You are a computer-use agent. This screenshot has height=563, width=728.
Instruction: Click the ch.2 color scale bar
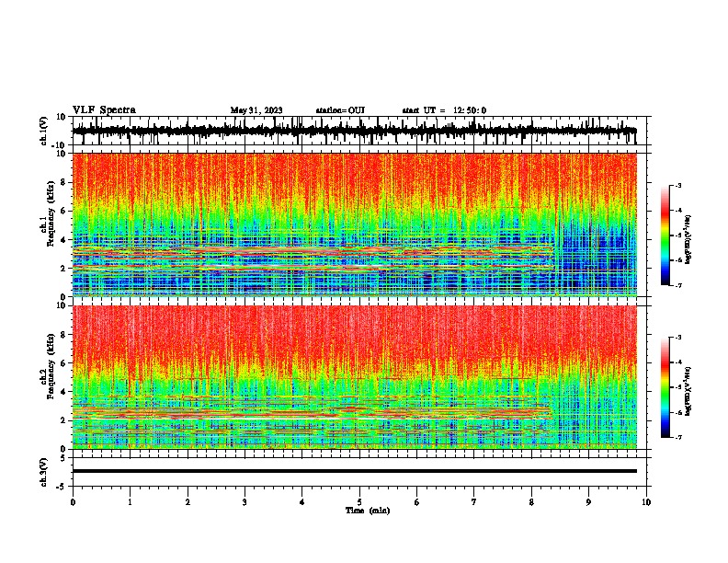[665, 387]
